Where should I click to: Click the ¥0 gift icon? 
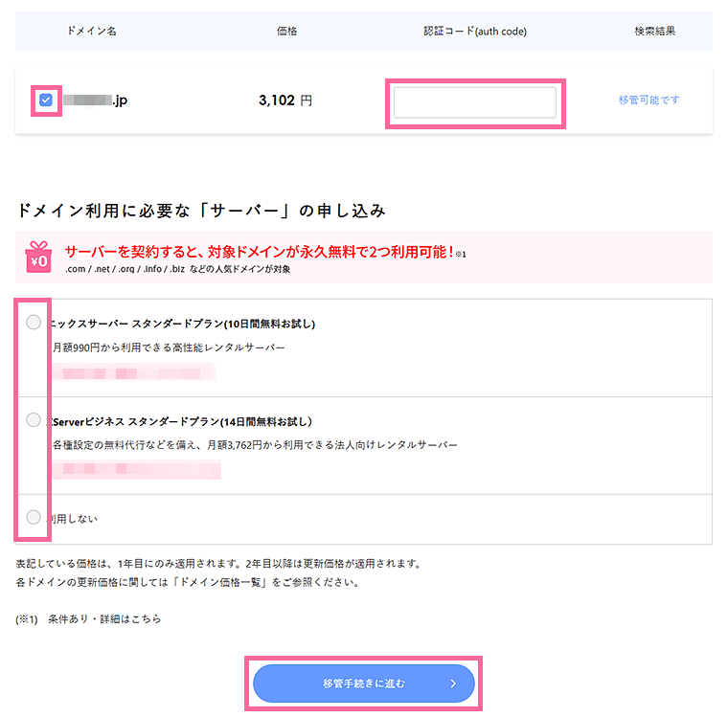[38, 257]
